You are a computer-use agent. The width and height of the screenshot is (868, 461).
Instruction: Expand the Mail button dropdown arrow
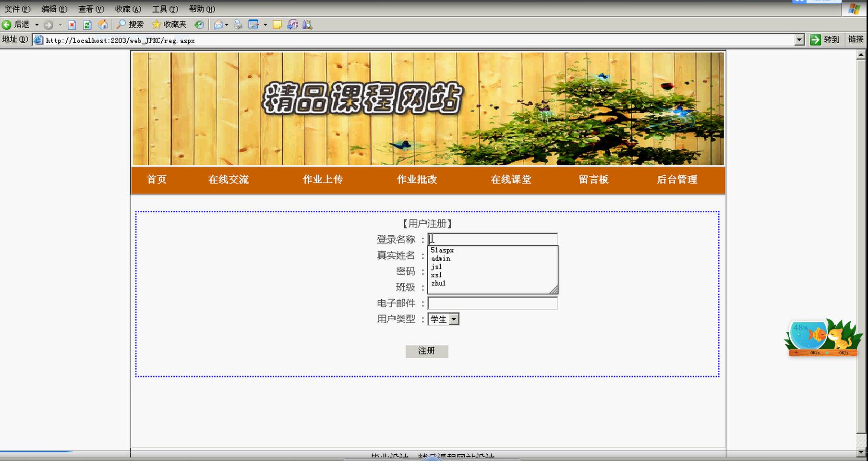[227, 25]
